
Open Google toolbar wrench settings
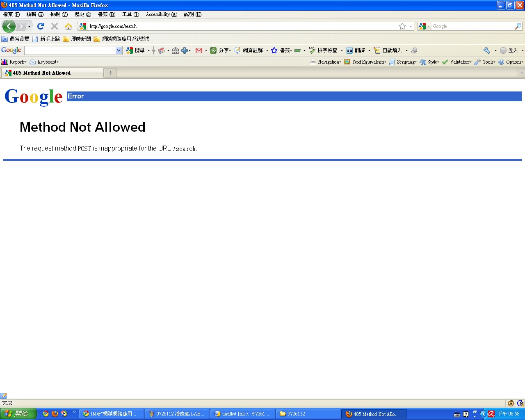pos(487,50)
